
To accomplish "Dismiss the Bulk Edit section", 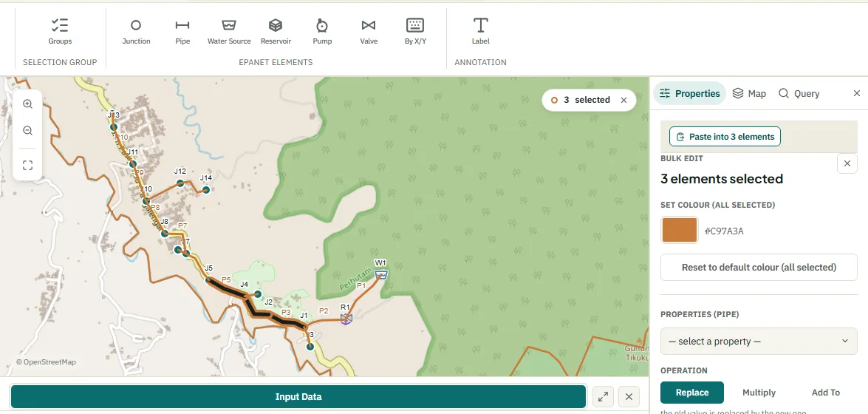I will click(847, 163).
